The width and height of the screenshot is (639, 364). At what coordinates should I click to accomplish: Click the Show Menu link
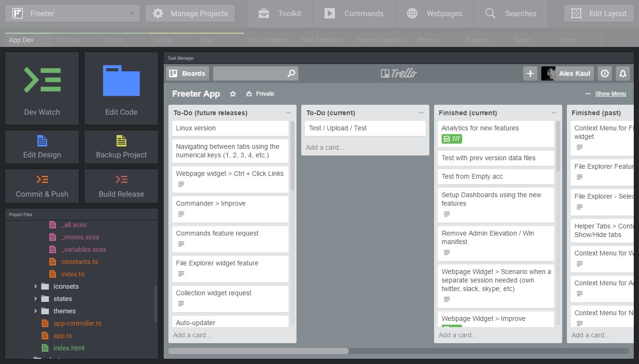click(x=610, y=94)
